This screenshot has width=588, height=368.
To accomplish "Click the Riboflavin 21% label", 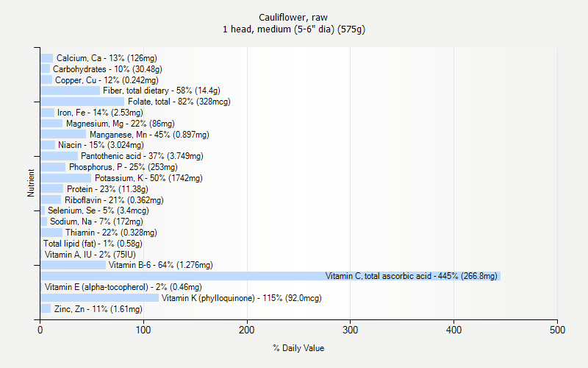I will (114, 200).
